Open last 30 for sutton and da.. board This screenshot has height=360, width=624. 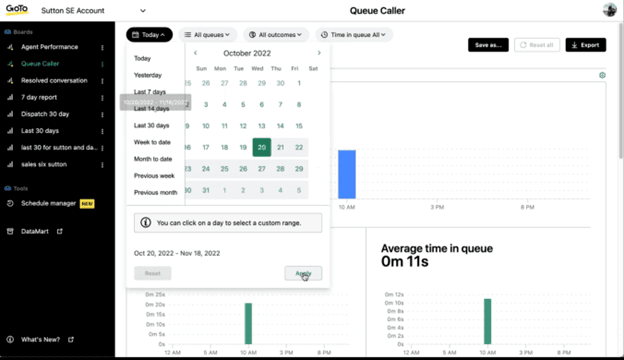(59, 147)
